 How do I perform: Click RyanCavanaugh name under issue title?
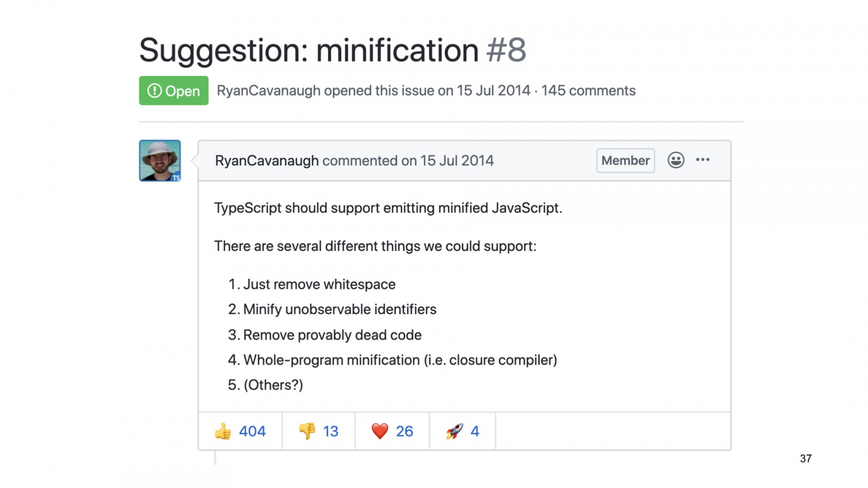(x=269, y=91)
